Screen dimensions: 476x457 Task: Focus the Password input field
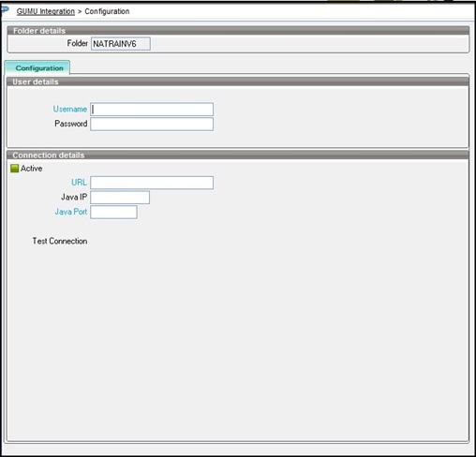tap(152, 124)
